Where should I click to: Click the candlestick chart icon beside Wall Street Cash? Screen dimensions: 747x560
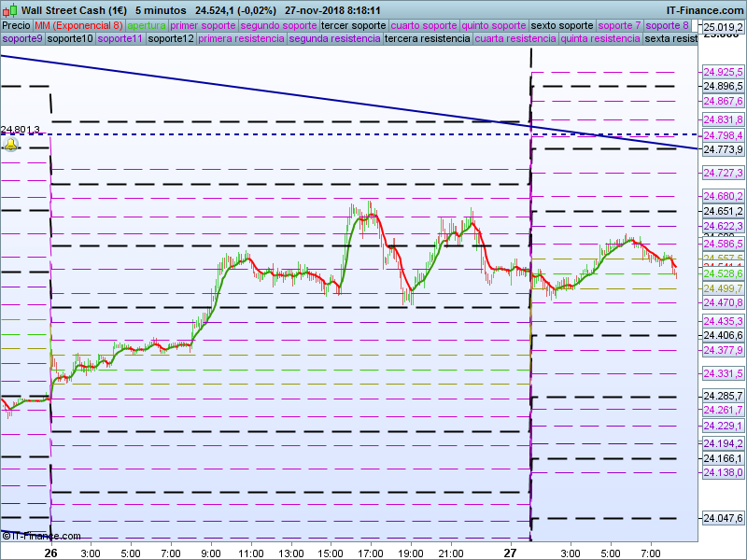(x=9, y=9)
